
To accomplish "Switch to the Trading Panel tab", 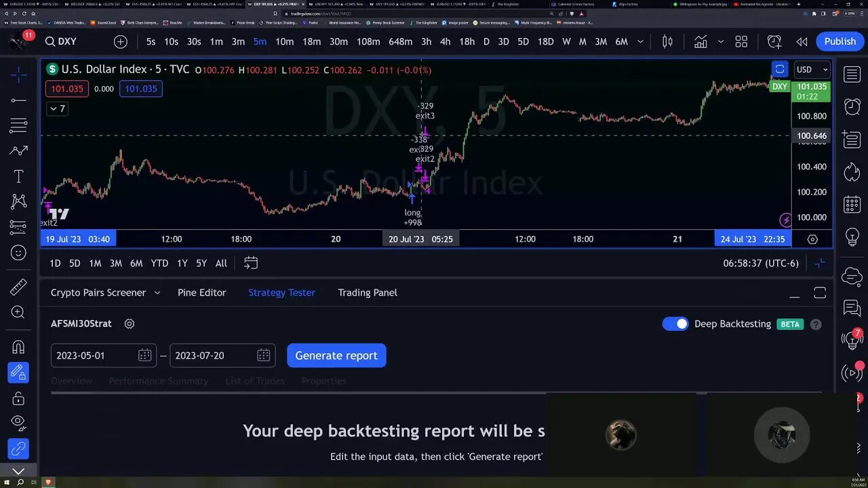I will [x=368, y=293].
